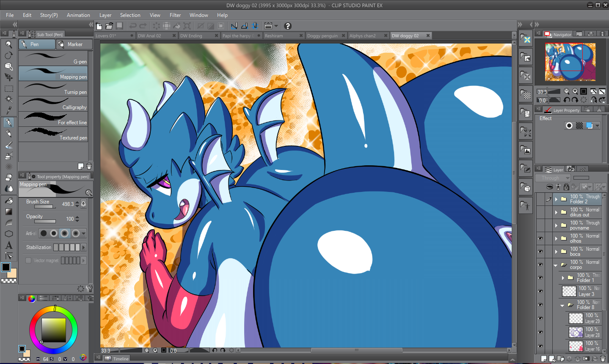Toggle visibility of the boca folder
This screenshot has height=364, width=609.
tap(540, 252)
